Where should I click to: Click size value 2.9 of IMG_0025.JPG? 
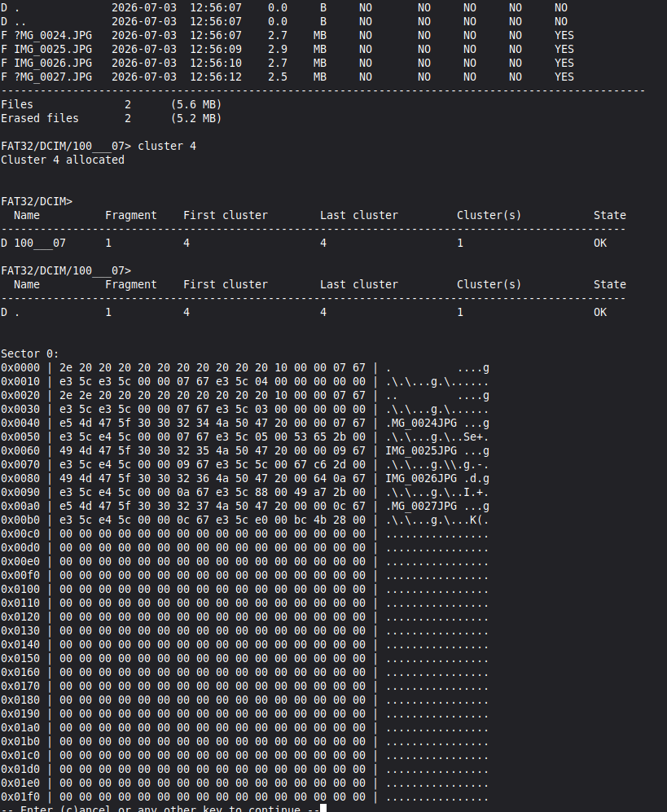(278, 49)
